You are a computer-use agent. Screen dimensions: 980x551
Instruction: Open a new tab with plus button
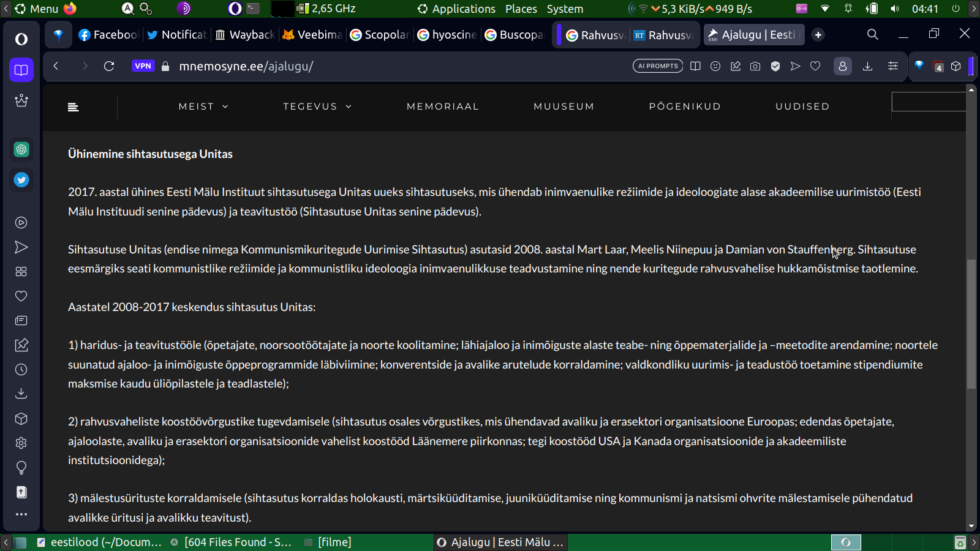[x=818, y=35]
